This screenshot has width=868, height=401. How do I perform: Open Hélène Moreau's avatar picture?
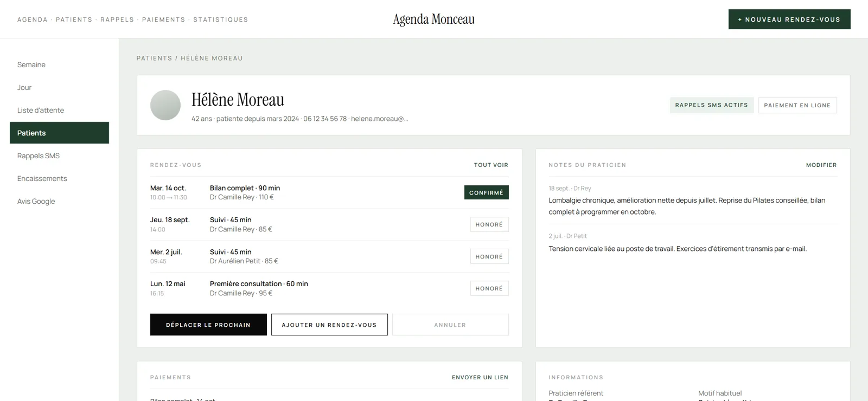[165, 105]
